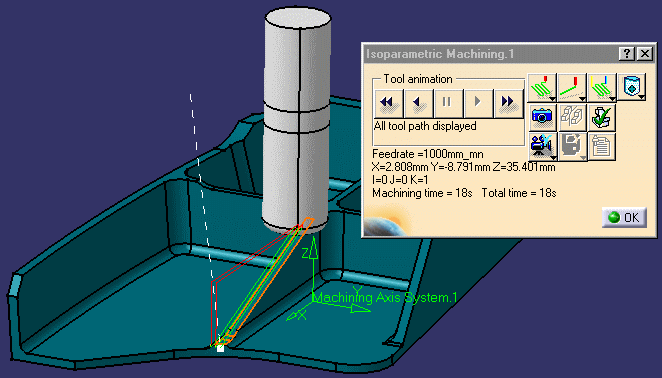Confirm the dialog with OK
662x378 pixels.
(x=624, y=218)
